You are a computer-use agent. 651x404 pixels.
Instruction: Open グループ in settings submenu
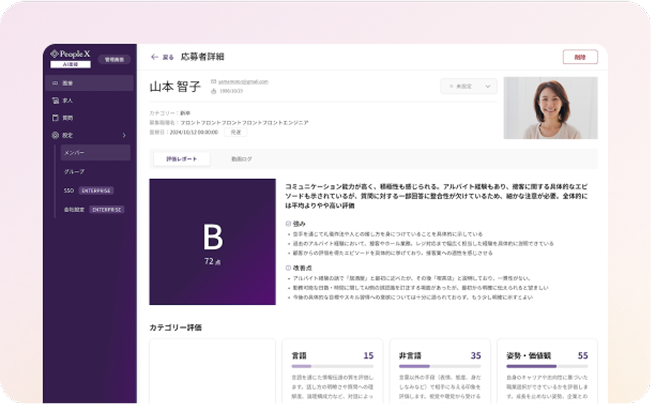[x=75, y=171]
